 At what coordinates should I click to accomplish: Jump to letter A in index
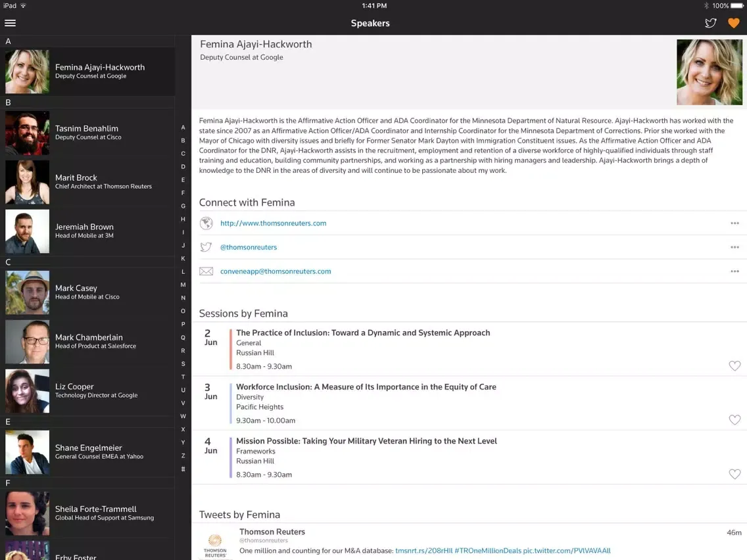tap(183, 127)
